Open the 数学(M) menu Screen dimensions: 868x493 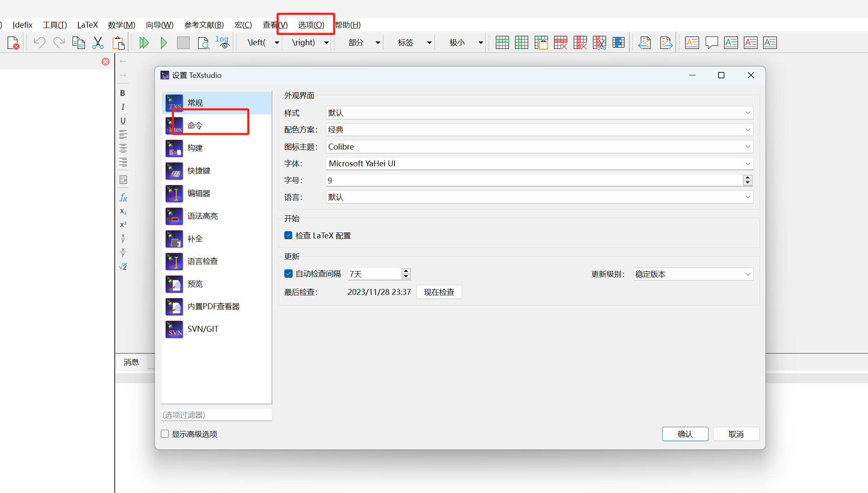121,25
